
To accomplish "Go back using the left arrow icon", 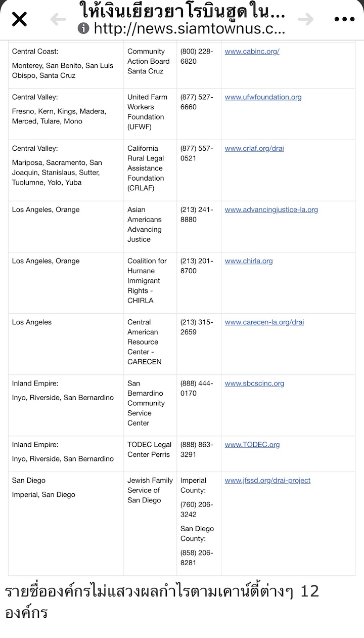I will pyautogui.click(x=58, y=20).
